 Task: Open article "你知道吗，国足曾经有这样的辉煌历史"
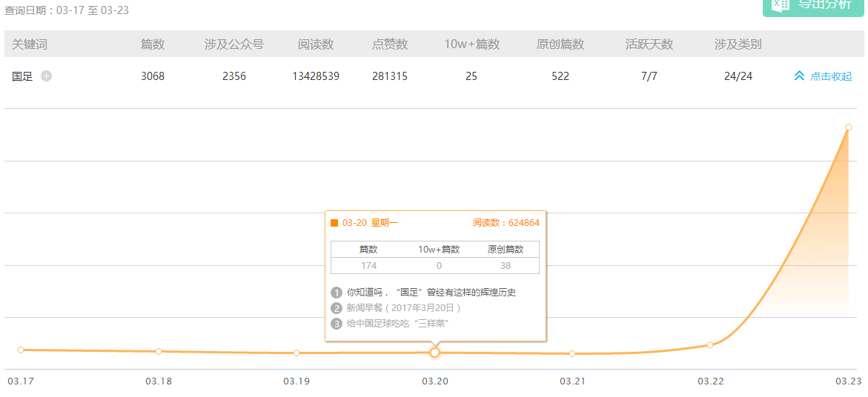pyautogui.click(x=431, y=293)
